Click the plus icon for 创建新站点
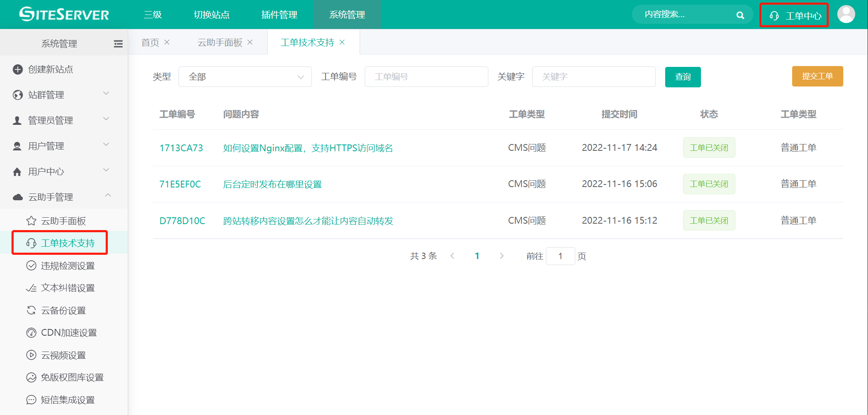The width and height of the screenshot is (868, 415). click(x=17, y=69)
